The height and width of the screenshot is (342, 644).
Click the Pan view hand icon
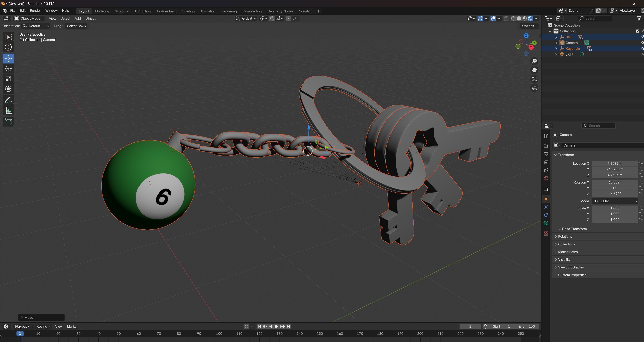[534, 70]
